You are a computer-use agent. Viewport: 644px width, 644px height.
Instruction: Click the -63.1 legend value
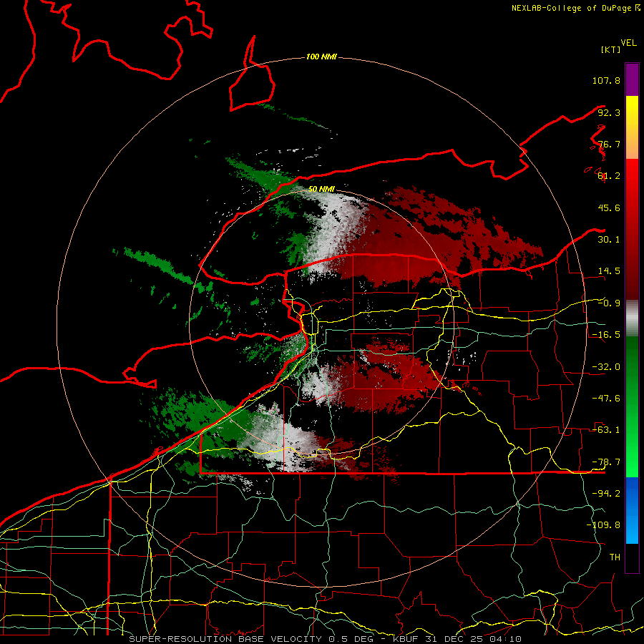606,430
